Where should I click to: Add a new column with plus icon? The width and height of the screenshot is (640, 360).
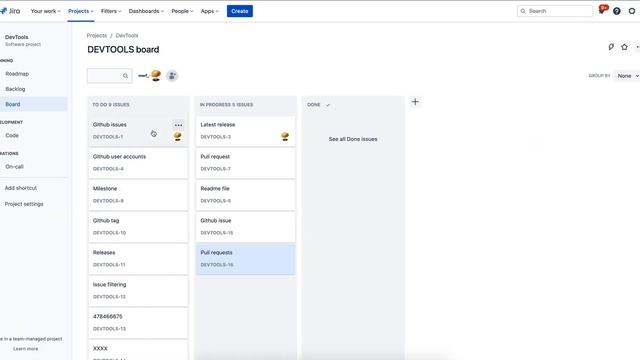click(x=415, y=102)
